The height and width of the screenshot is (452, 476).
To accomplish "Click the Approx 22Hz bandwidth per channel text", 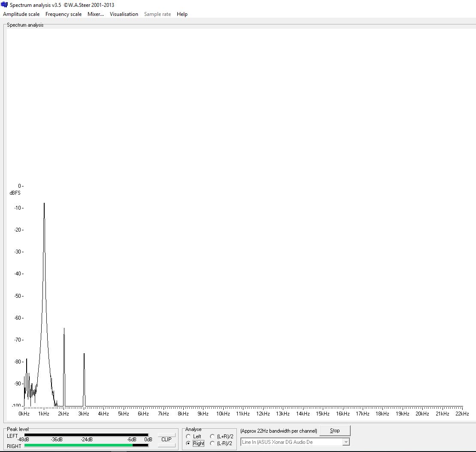I will (279, 431).
